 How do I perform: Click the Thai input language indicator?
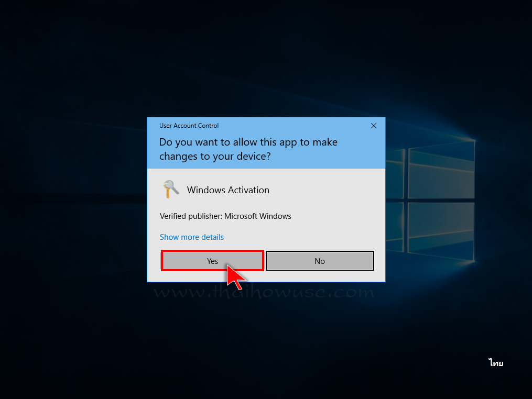point(496,363)
